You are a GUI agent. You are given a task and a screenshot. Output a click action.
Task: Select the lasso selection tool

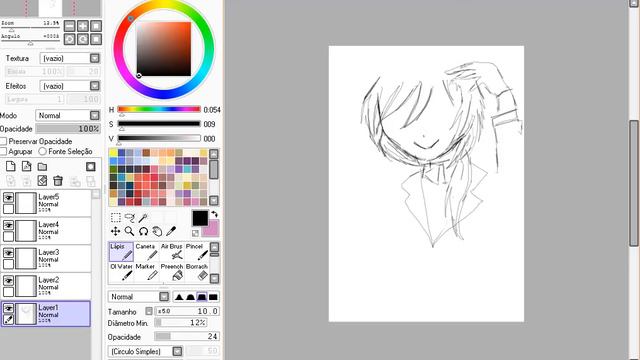[x=130, y=218]
